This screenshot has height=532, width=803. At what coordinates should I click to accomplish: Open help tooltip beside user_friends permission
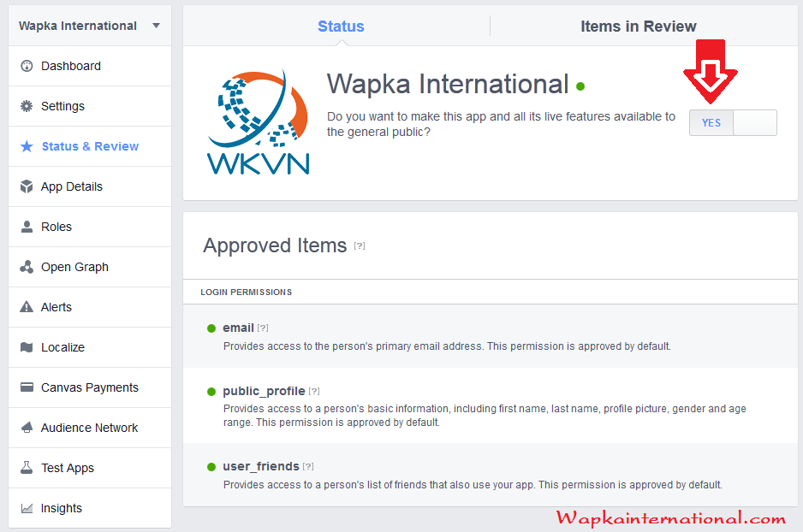pos(308,466)
